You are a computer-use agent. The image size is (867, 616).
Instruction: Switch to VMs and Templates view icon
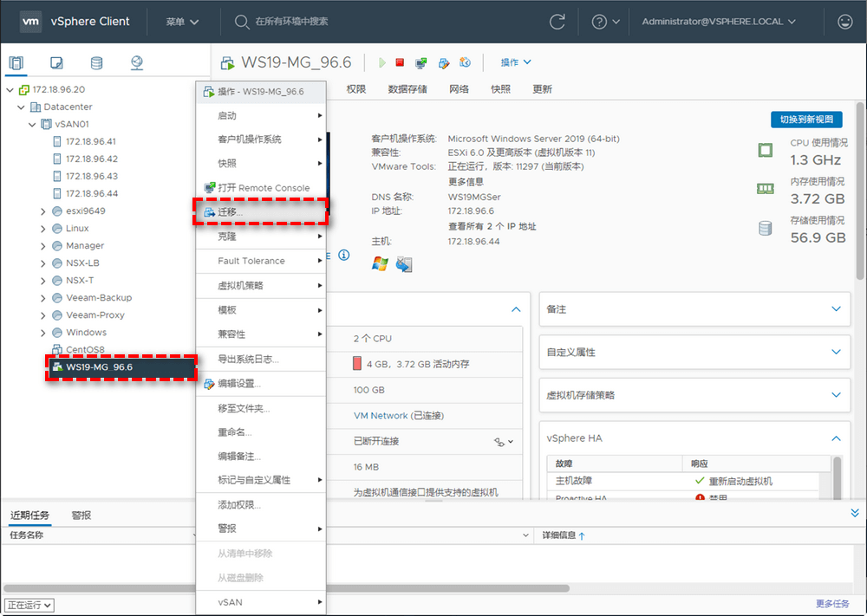56,63
